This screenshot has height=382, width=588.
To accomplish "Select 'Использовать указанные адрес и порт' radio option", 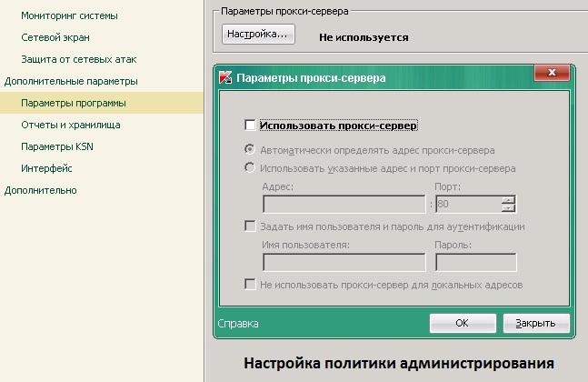I will [250, 168].
